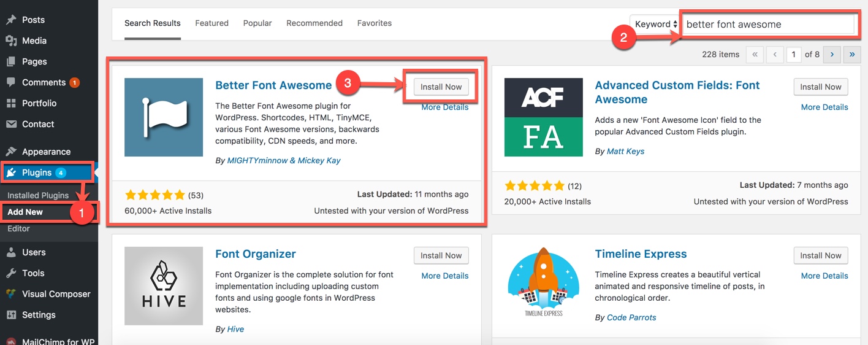
Task: Click the Comments bubble icon
Action: pyautogui.click(x=11, y=82)
